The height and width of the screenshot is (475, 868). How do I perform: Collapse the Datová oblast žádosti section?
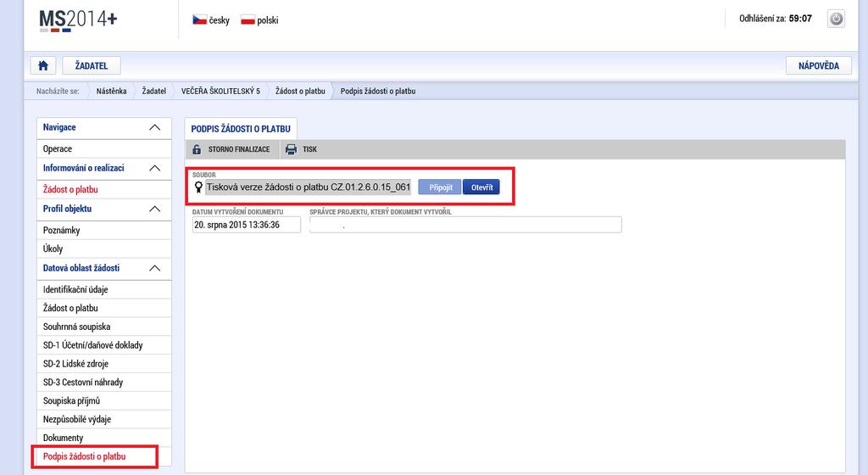click(x=155, y=268)
